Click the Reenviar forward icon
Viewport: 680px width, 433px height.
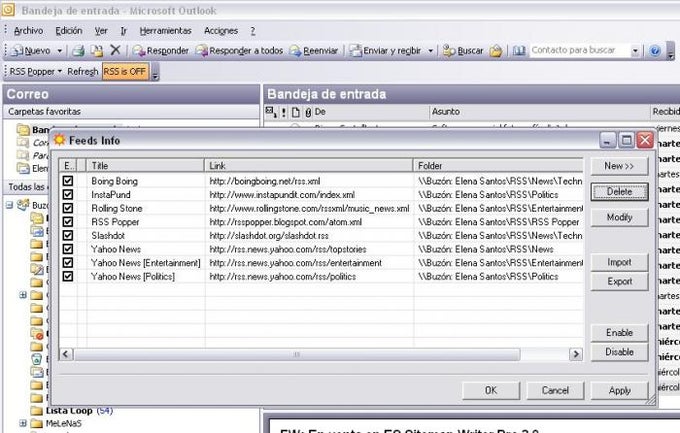coord(295,51)
